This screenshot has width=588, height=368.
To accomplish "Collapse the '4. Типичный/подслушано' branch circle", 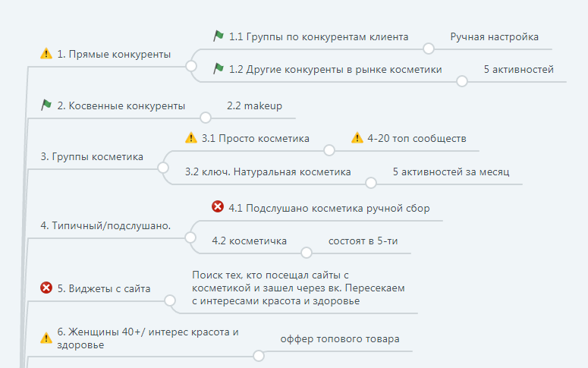I will pos(190,237).
